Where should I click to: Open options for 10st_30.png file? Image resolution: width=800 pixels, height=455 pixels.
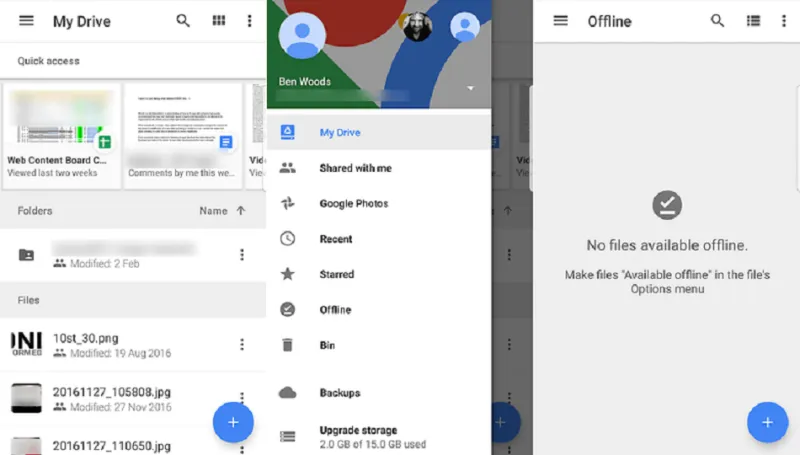241,345
